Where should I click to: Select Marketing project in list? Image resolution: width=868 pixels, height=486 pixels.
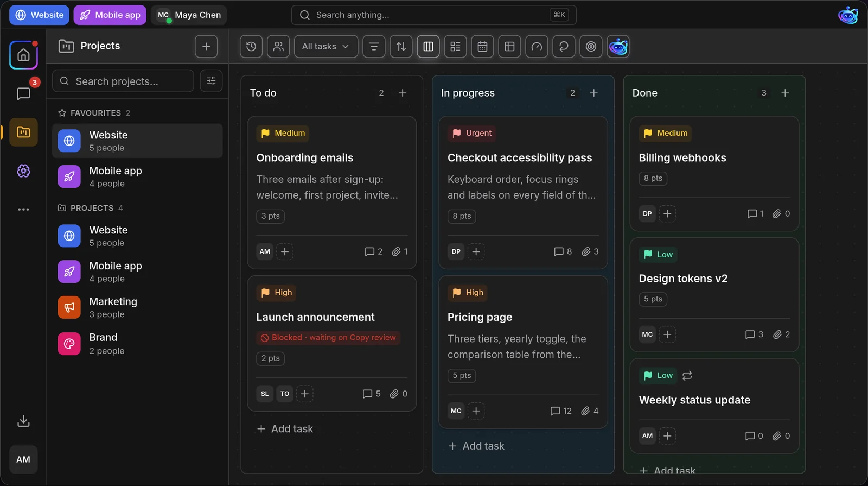pyautogui.click(x=137, y=307)
